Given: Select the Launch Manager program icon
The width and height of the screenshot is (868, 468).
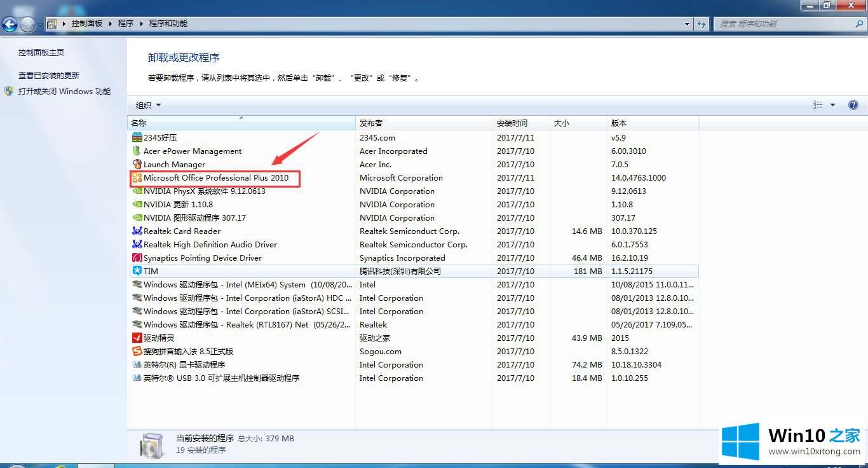Looking at the screenshot, I should [x=137, y=164].
